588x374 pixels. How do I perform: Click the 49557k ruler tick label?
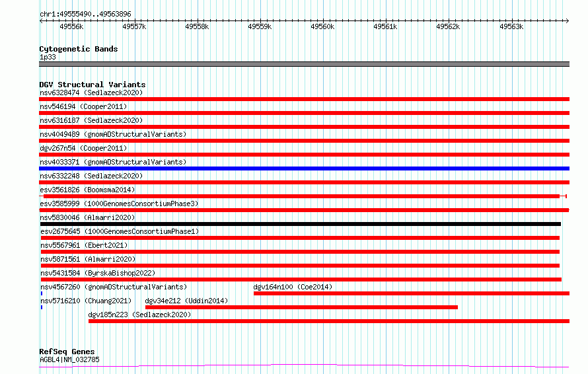tap(134, 26)
